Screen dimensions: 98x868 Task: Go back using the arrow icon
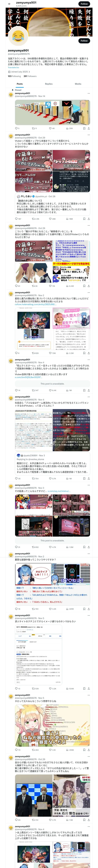tap(9, 4)
